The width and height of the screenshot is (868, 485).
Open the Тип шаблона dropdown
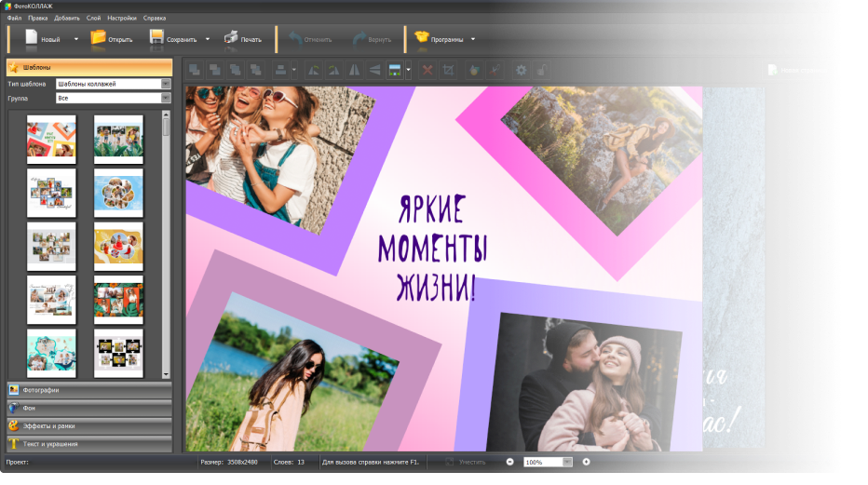coord(166,84)
